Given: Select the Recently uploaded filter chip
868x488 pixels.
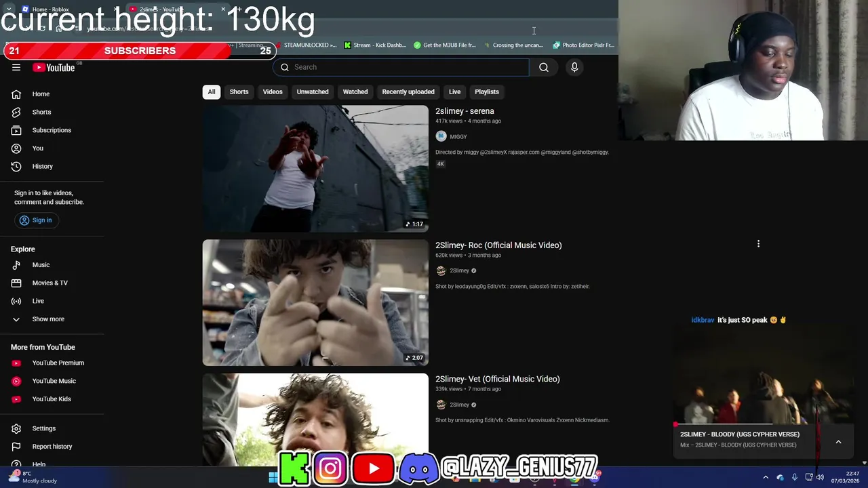Looking at the screenshot, I should pyautogui.click(x=408, y=91).
